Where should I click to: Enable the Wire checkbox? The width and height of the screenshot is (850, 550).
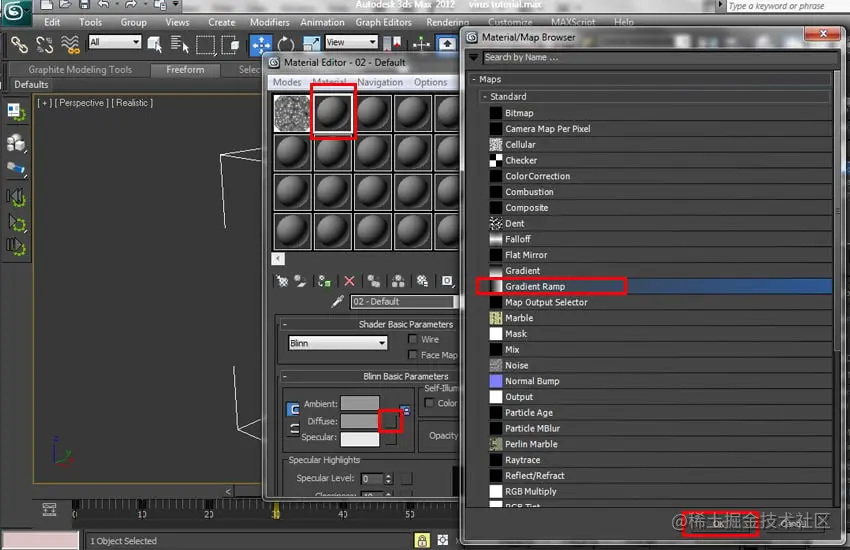(x=413, y=339)
